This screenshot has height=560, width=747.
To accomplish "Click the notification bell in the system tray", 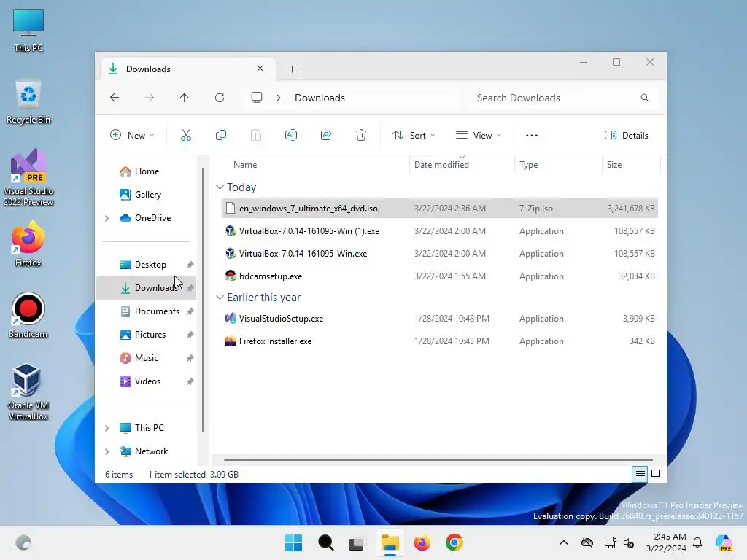I will pos(697,542).
